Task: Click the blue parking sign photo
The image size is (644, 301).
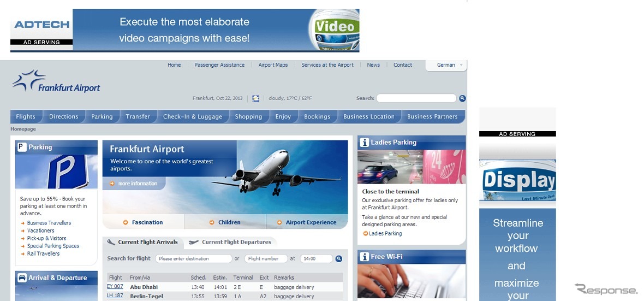Action: 57,172
